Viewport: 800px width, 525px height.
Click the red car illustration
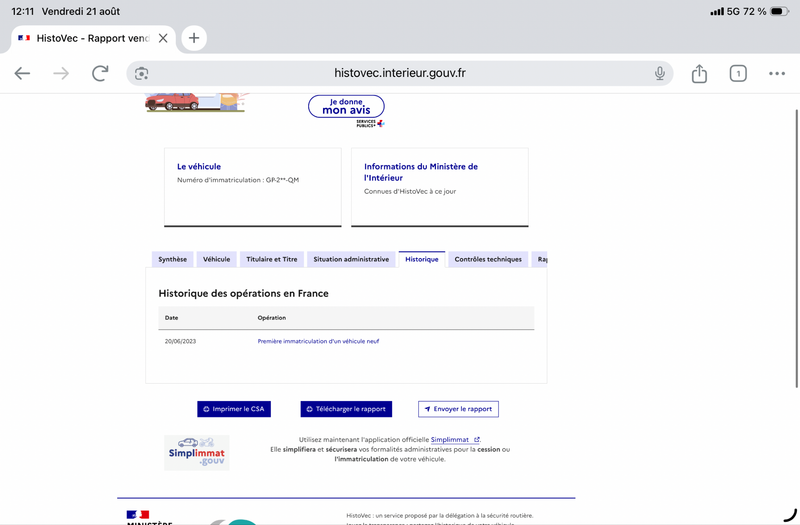(x=172, y=101)
